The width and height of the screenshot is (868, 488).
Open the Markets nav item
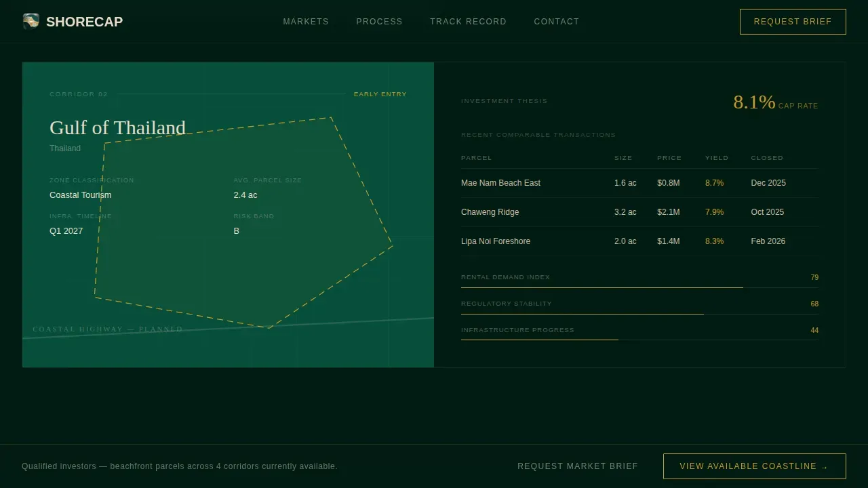[x=306, y=22]
